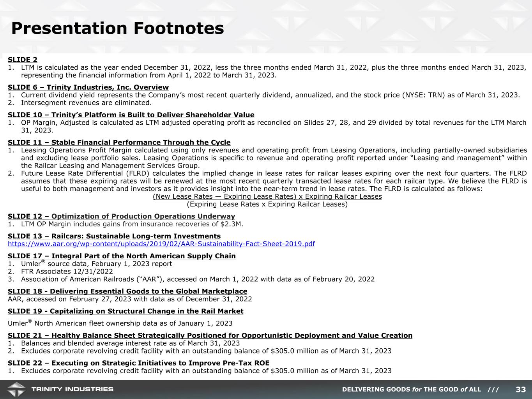Select SLIDE 11 Stable Financial Performance heading
This screenshot has width=532, height=399.
coord(119,143)
